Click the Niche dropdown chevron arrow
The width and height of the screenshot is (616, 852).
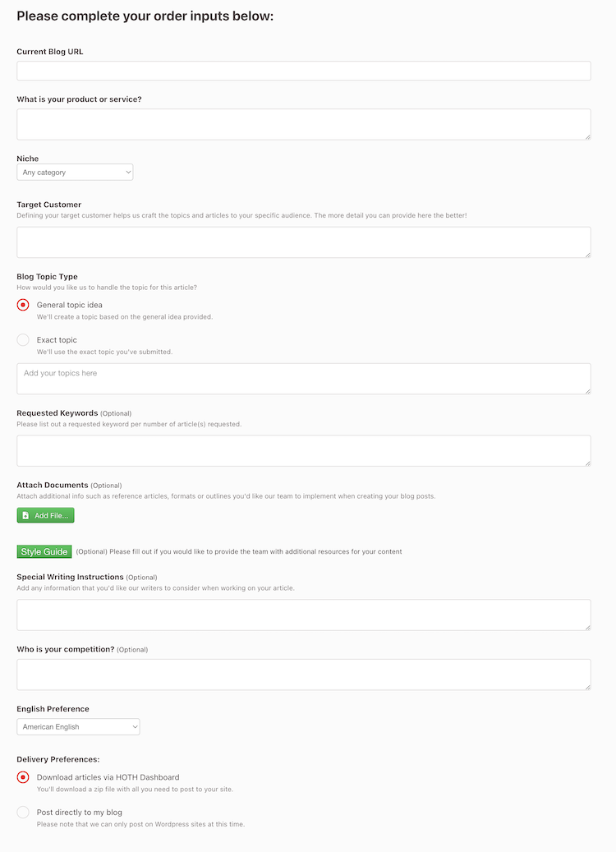pyautogui.click(x=128, y=173)
